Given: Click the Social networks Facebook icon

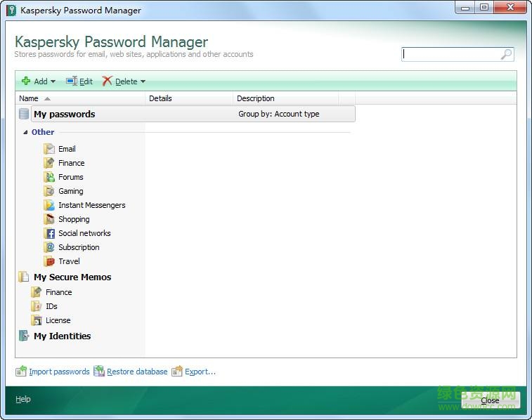Looking at the screenshot, I should click(49, 233).
